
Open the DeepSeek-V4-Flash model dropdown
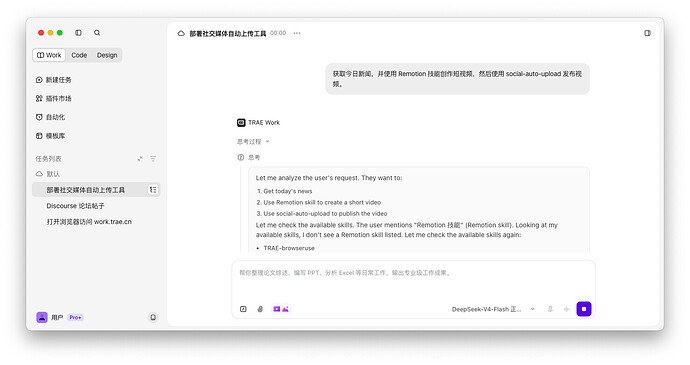pyautogui.click(x=493, y=309)
